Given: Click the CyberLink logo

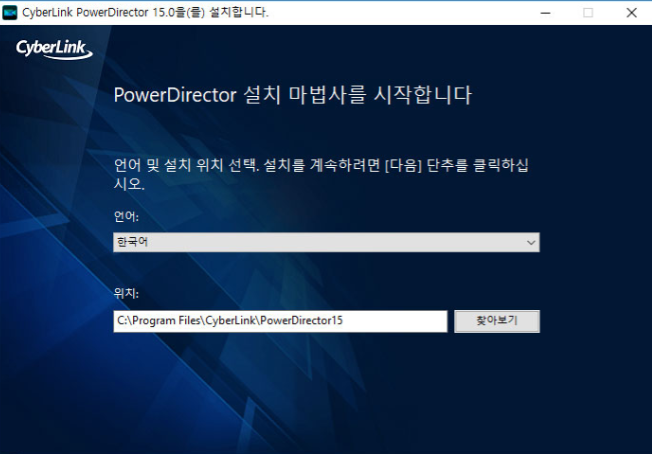Looking at the screenshot, I should click(x=54, y=49).
